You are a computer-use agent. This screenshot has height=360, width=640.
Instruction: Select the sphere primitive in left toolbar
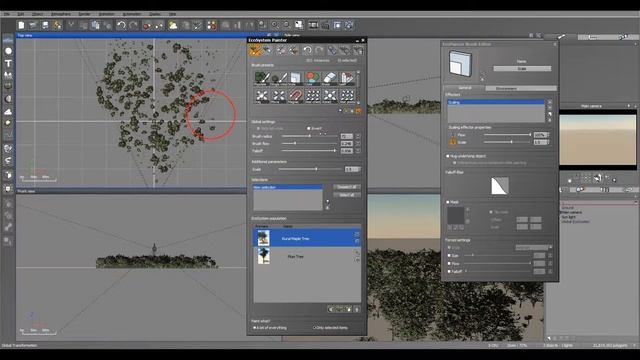click(x=8, y=51)
